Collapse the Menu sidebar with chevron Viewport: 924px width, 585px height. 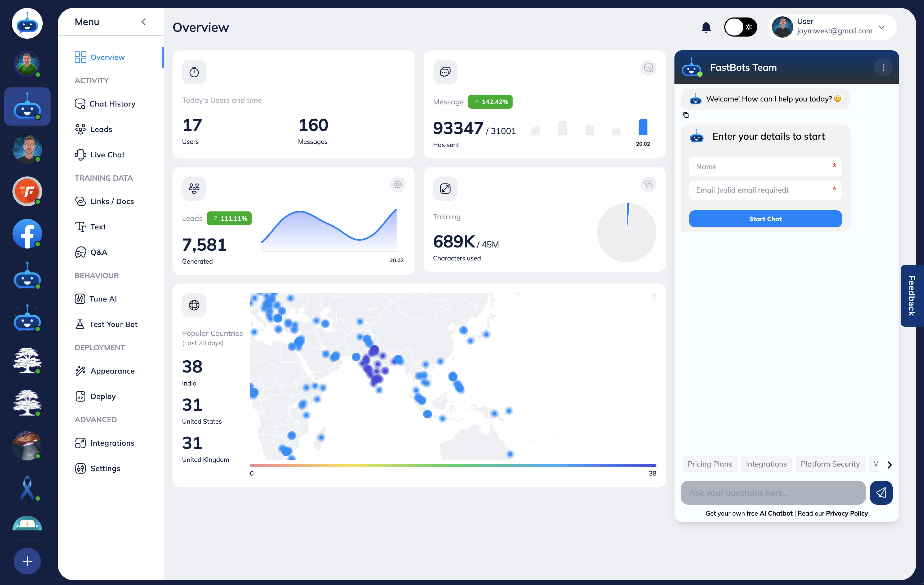tap(144, 22)
